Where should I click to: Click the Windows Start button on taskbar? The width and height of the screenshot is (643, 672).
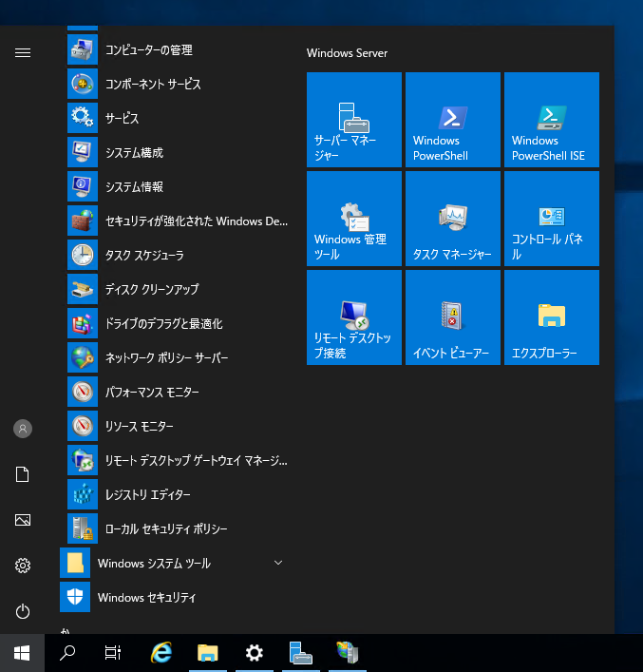pyautogui.click(x=22, y=653)
